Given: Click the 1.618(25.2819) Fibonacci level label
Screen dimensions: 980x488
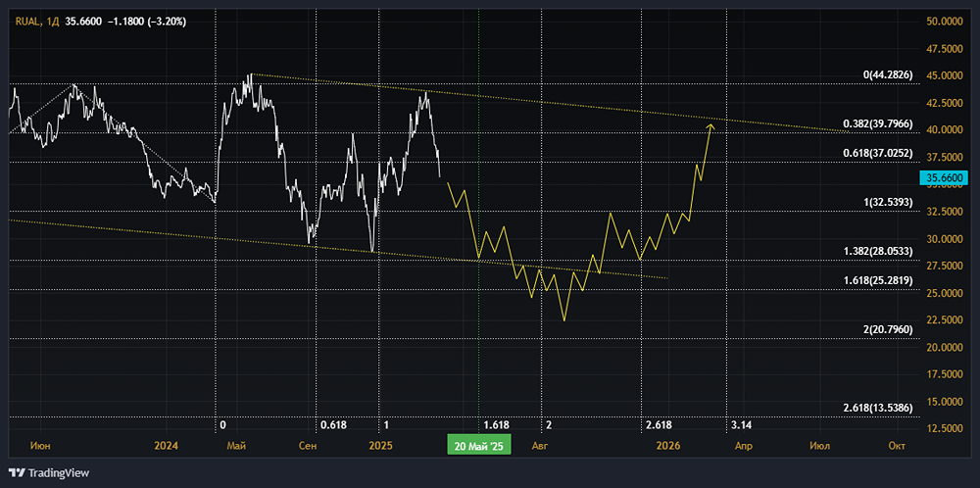Looking at the screenshot, I should [878, 281].
